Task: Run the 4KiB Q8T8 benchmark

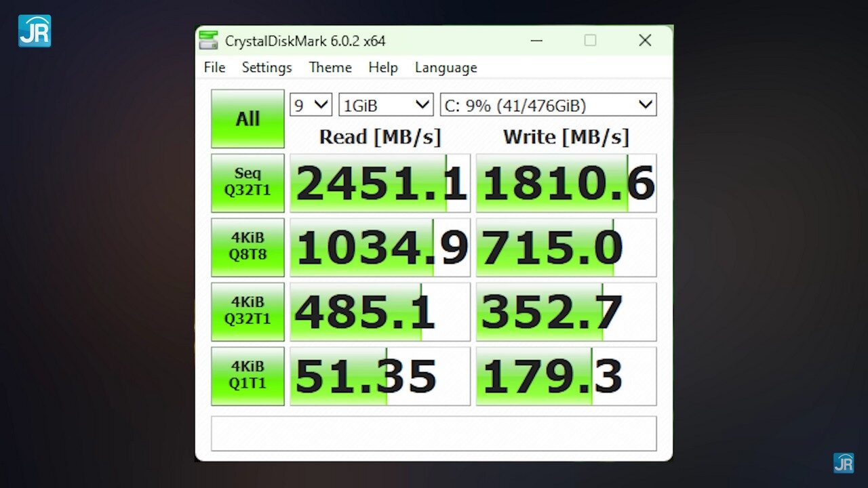Action: click(x=248, y=247)
